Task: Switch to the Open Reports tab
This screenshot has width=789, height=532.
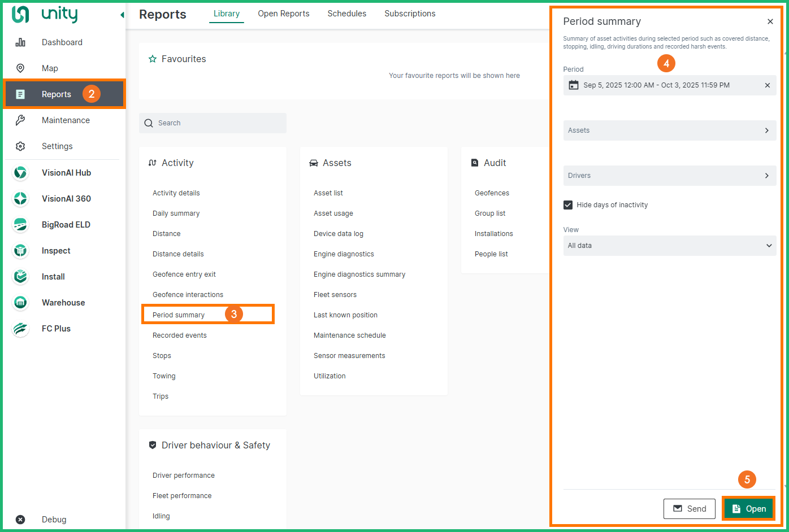Action: coord(283,14)
